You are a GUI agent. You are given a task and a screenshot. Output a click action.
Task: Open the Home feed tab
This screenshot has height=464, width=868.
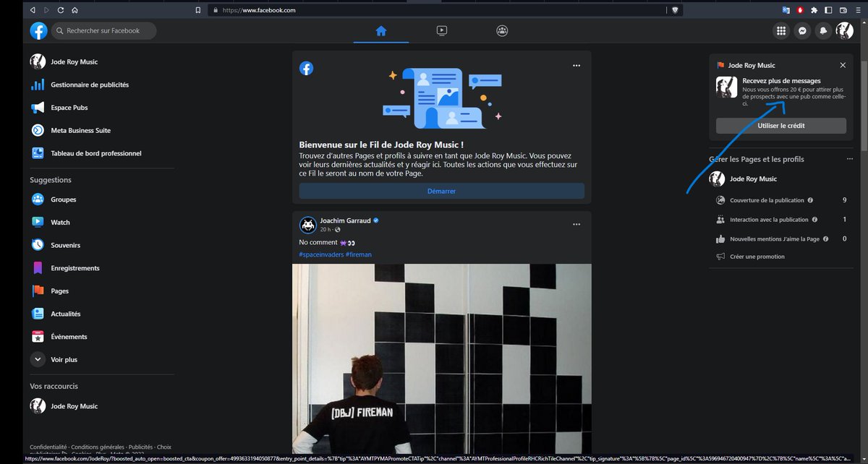(x=381, y=31)
